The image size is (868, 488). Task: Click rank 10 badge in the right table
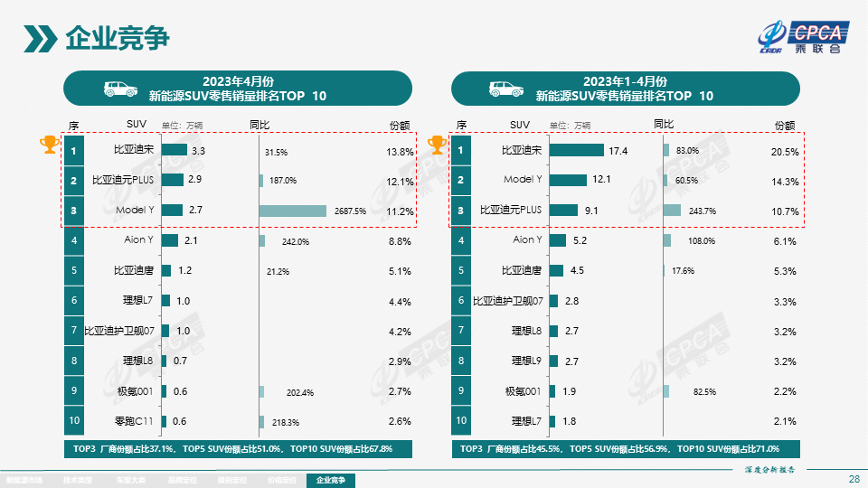pyautogui.click(x=462, y=421)
